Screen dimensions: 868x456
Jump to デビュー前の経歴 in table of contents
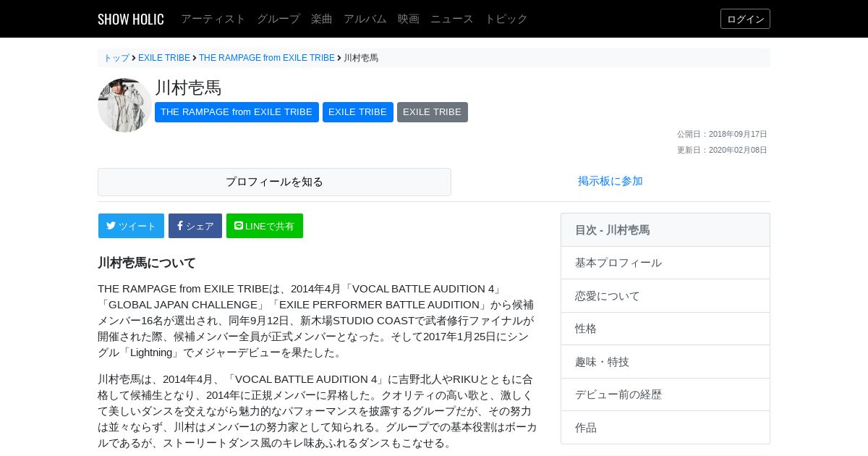tap(665, 394)
